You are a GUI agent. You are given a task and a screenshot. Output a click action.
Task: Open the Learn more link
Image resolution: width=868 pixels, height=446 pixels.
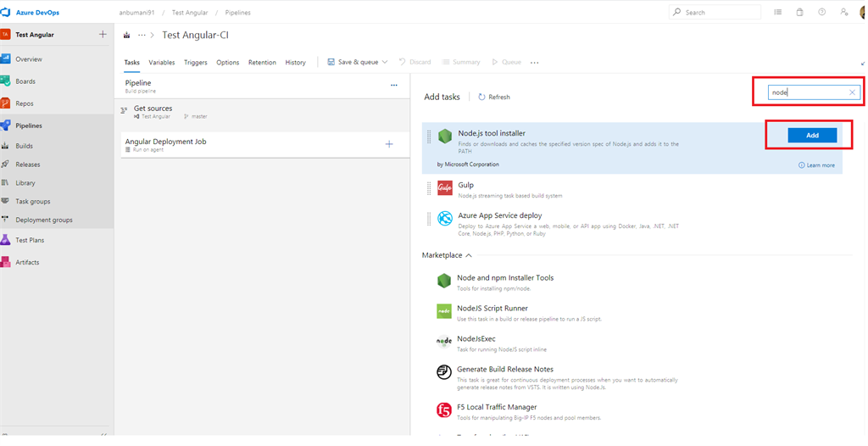point(816,165)
